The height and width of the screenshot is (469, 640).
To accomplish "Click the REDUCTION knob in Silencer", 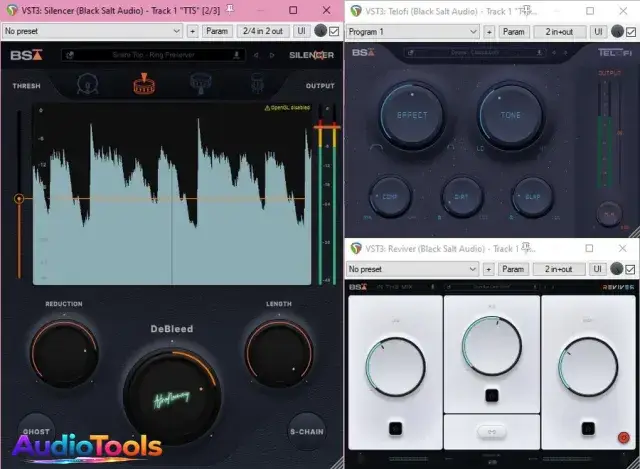I will click(x=64, y=353).
